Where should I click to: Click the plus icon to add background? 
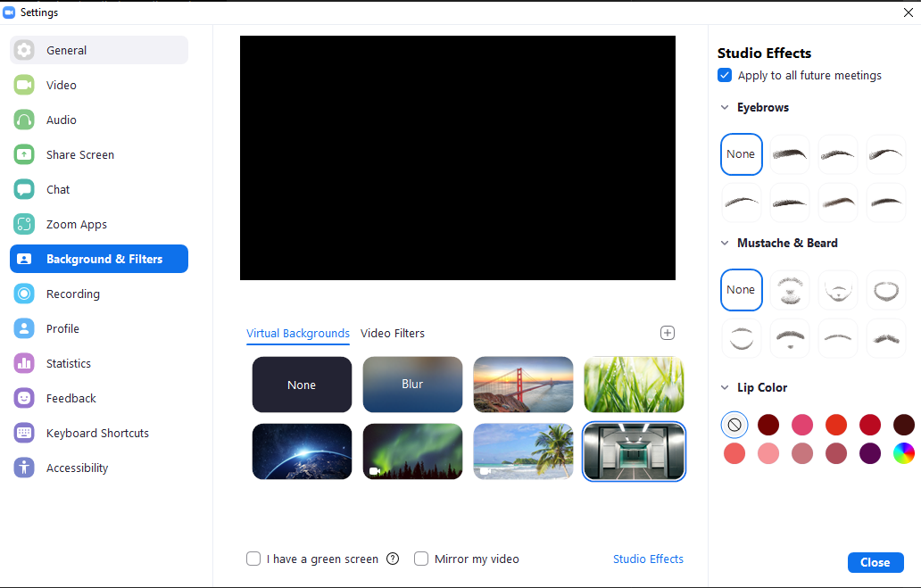point(667,333)
